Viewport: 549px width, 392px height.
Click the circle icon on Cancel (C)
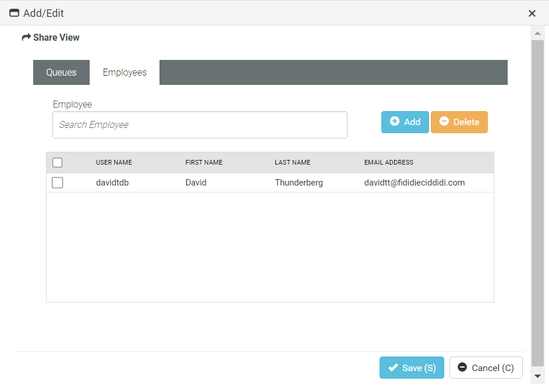[462, 368]
